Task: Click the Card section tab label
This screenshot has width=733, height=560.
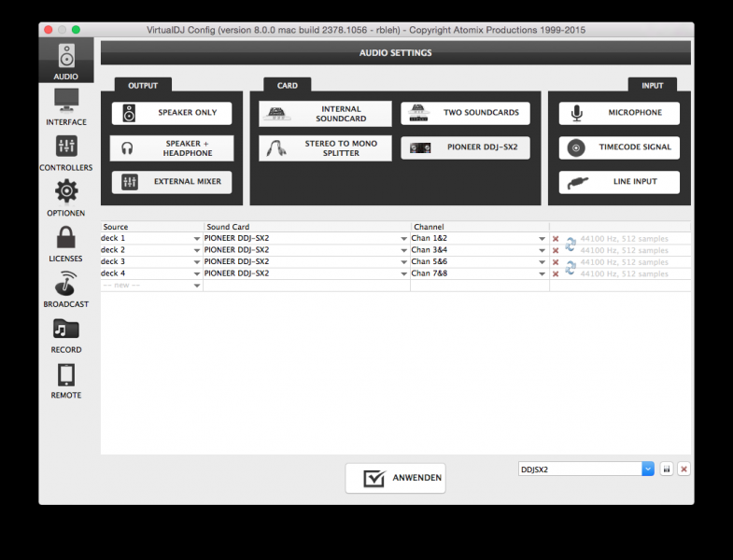Action: pos(287,86)
